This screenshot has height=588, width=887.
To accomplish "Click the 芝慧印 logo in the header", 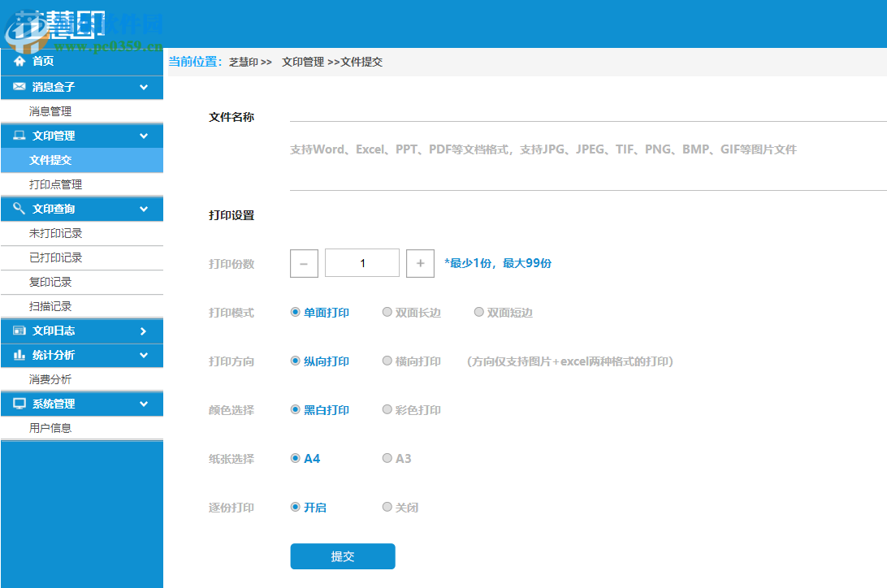I will 61,20.
